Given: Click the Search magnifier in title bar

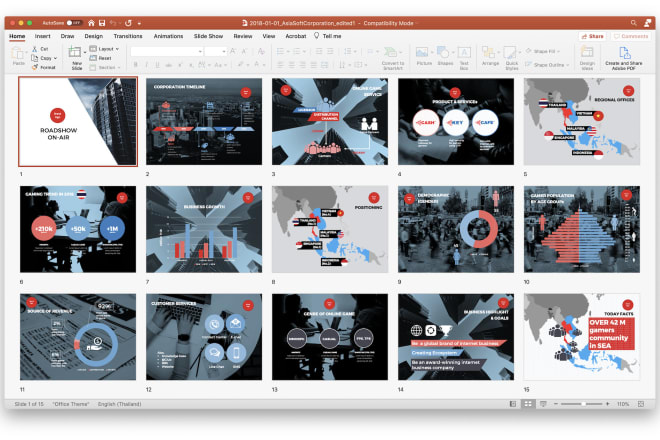Looking at the screenshot, I should point(633,23).
